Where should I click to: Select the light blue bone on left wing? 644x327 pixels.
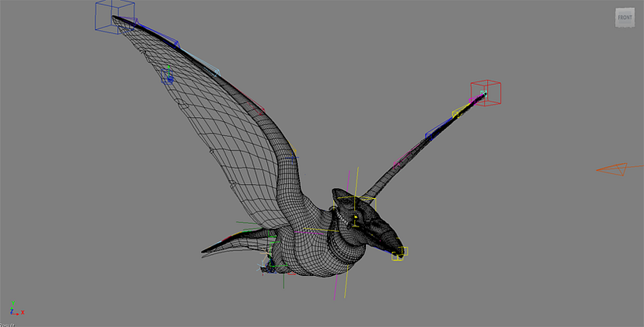200,61
